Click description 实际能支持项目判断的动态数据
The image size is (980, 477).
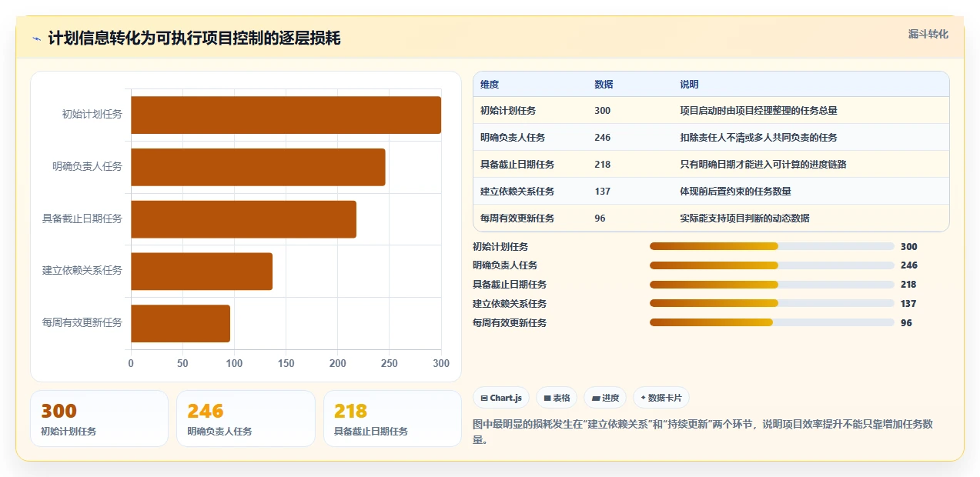pyautogui.click(x=745, y=218)
